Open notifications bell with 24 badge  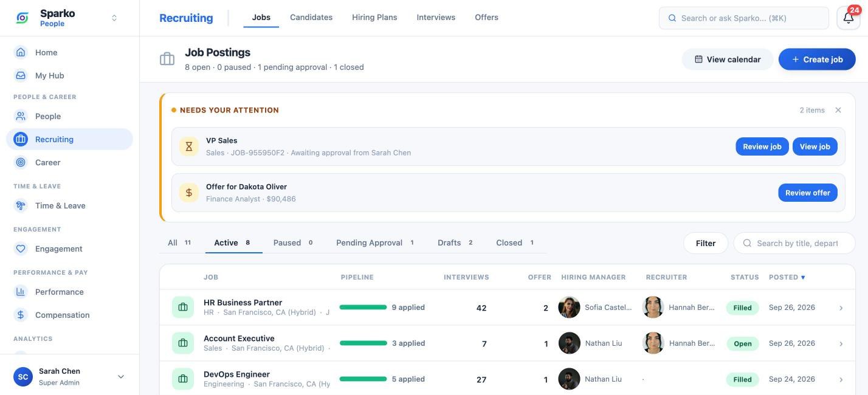click(849, 18)
